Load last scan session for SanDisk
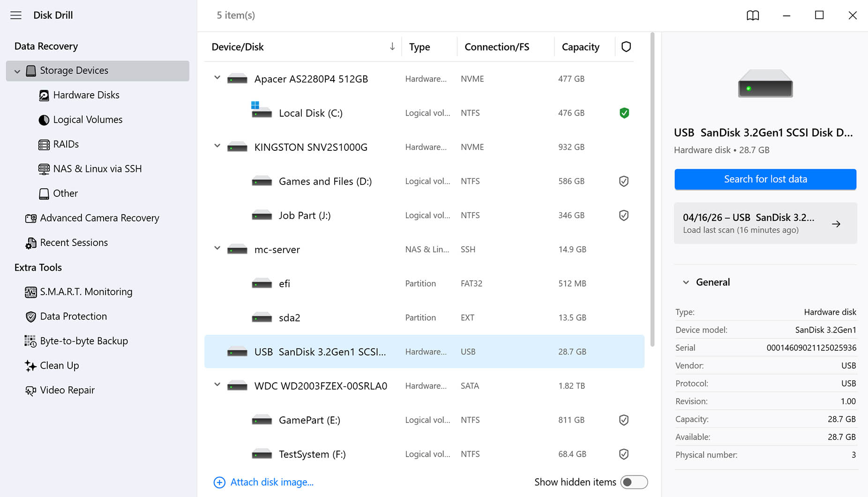The image size is (868, 497). click(x=765, y=223)
